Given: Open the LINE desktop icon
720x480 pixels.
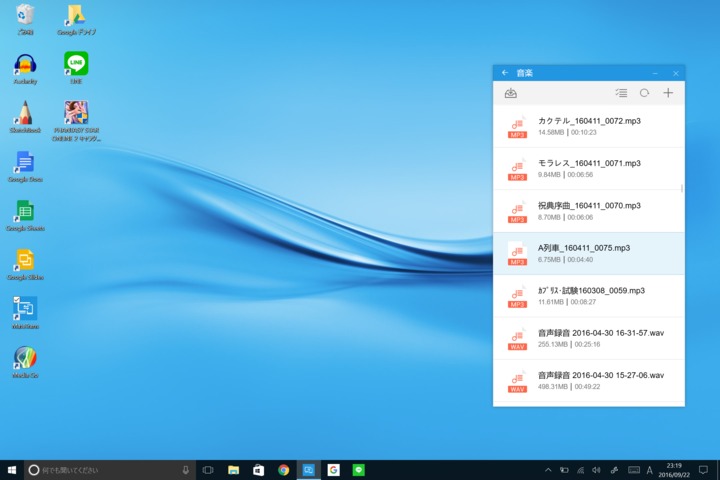Looking at the screenshot, I should (x=76, y=67).
